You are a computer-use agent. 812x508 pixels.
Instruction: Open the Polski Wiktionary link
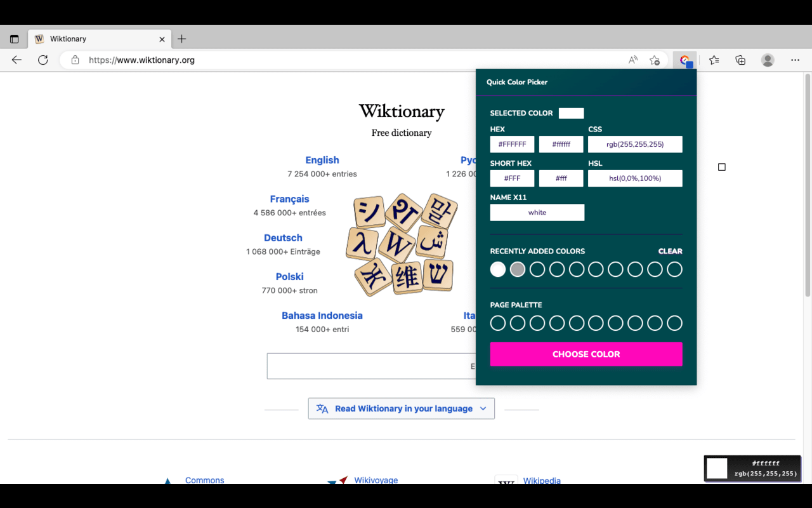point(289,276)
